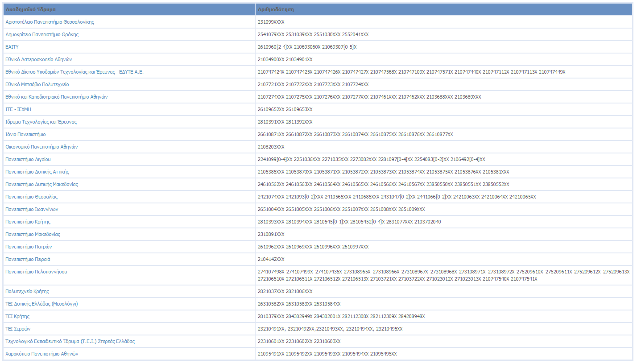
Task: Open ΤΕΙ Κρήτης link
Action: (17, 316)
